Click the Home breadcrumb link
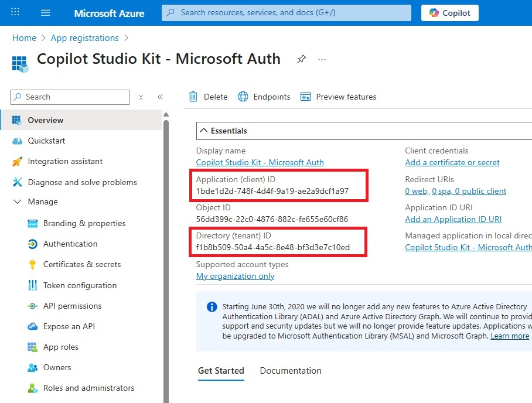 tap(24, 38)
